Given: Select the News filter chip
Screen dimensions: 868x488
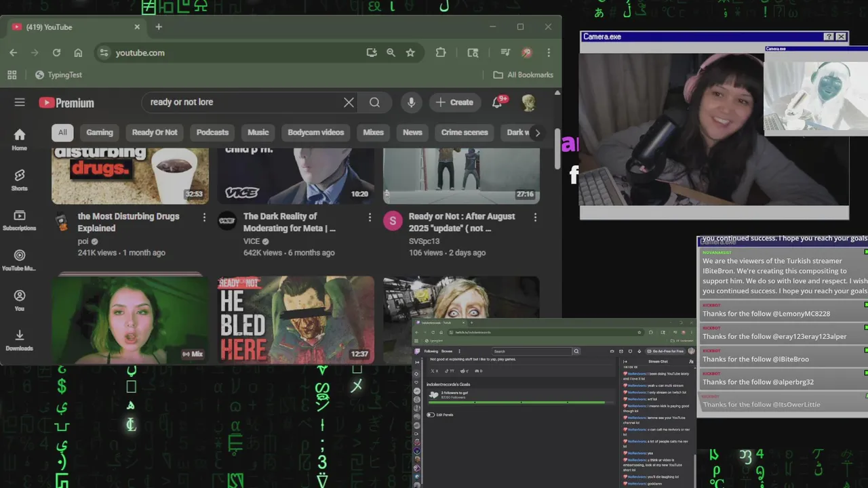Looking at the screenshot, I should coord(412,133).
